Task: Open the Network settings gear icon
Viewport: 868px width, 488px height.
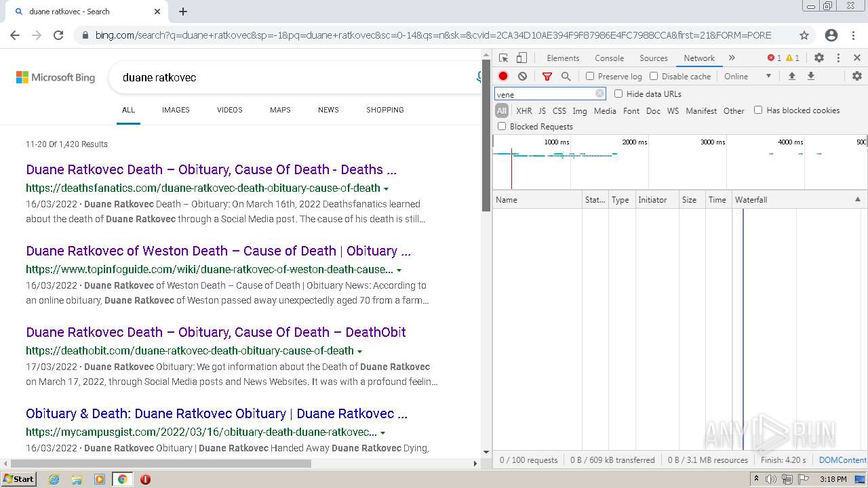Action: 857,77
